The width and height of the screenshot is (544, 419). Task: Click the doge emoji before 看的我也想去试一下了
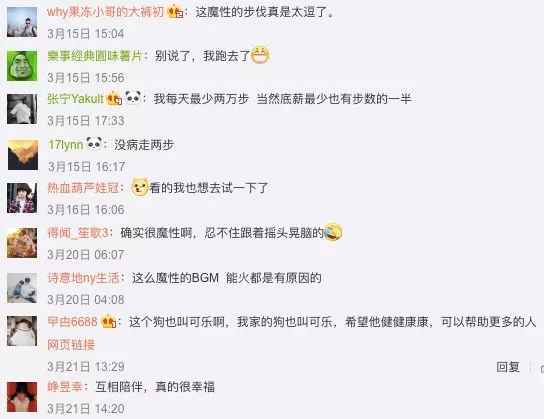[140, 187]
